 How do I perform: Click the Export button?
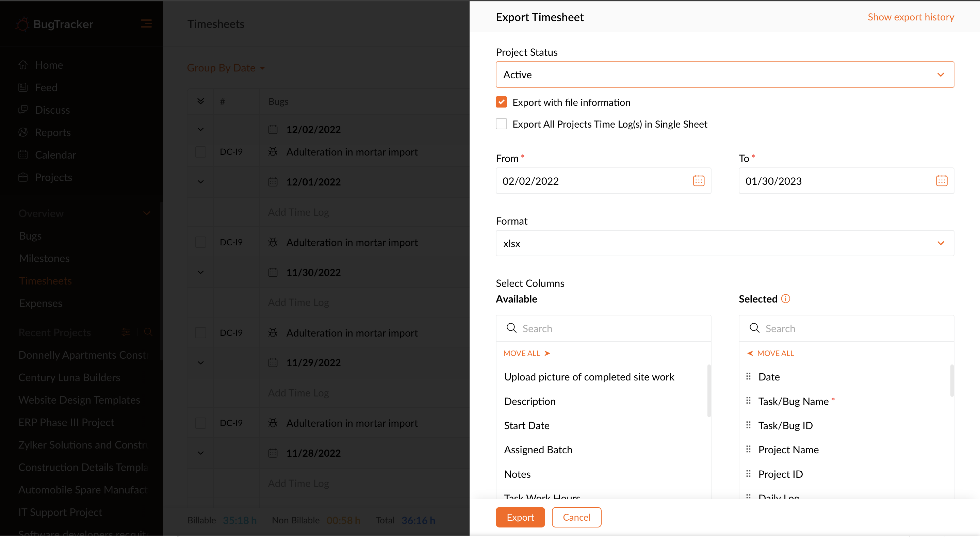[520, 517]
